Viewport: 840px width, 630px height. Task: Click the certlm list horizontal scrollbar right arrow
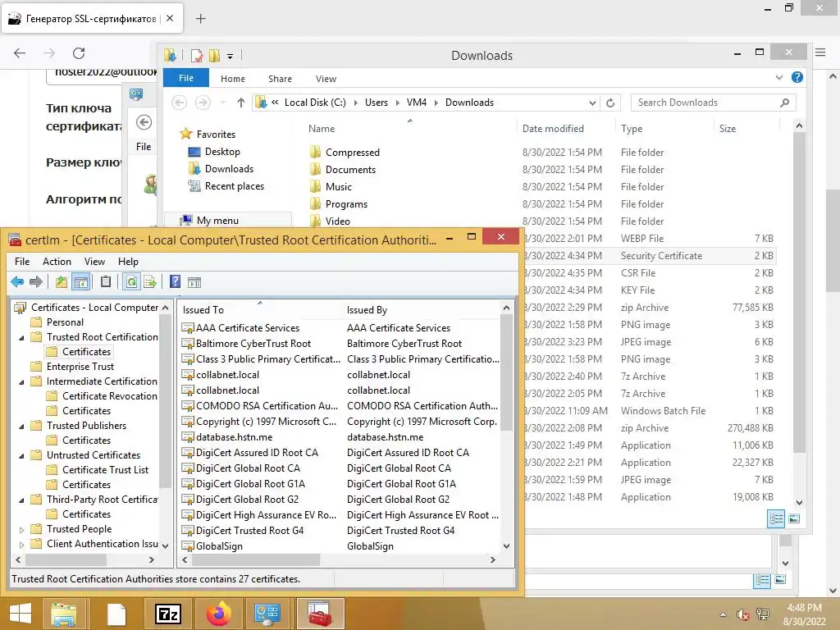(493, 559)
